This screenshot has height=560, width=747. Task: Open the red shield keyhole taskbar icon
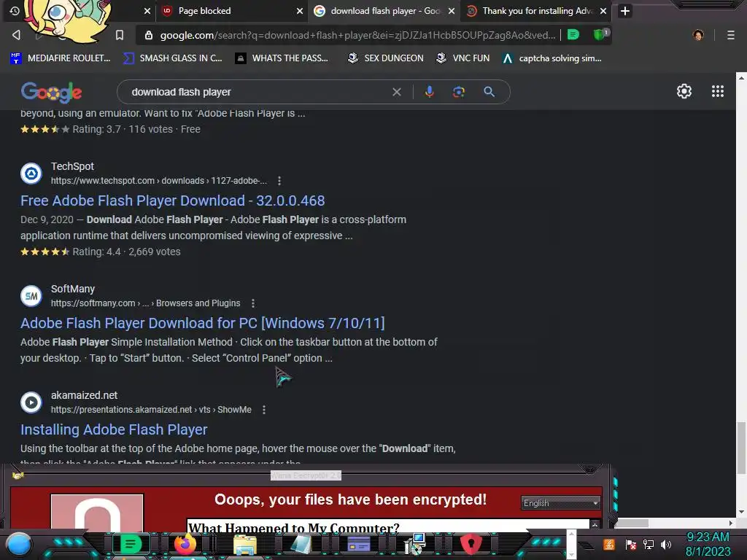(x=471, y=544)
